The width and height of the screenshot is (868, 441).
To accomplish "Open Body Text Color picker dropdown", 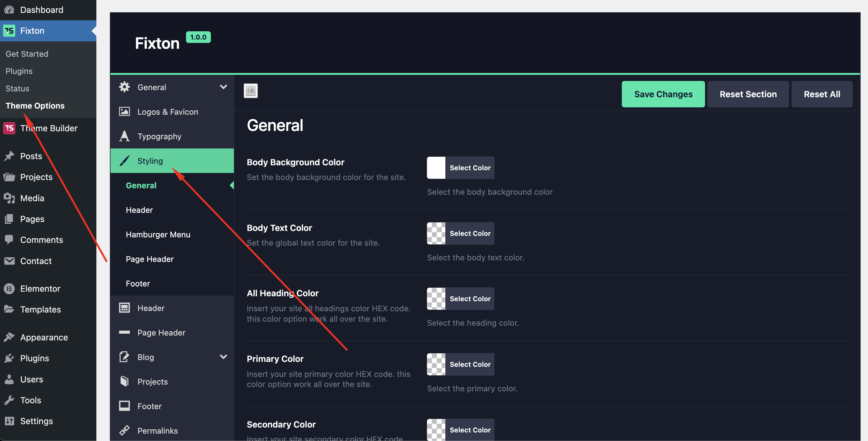I will point(470,233).
